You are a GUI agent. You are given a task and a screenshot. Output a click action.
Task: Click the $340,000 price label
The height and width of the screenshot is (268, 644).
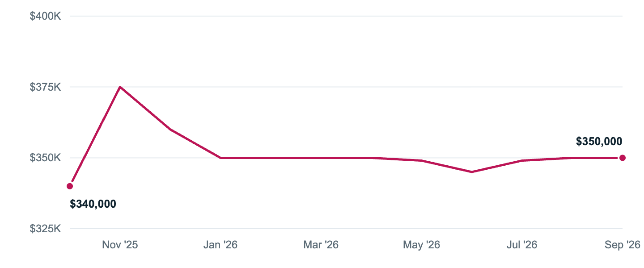click(x=93, y=204)
